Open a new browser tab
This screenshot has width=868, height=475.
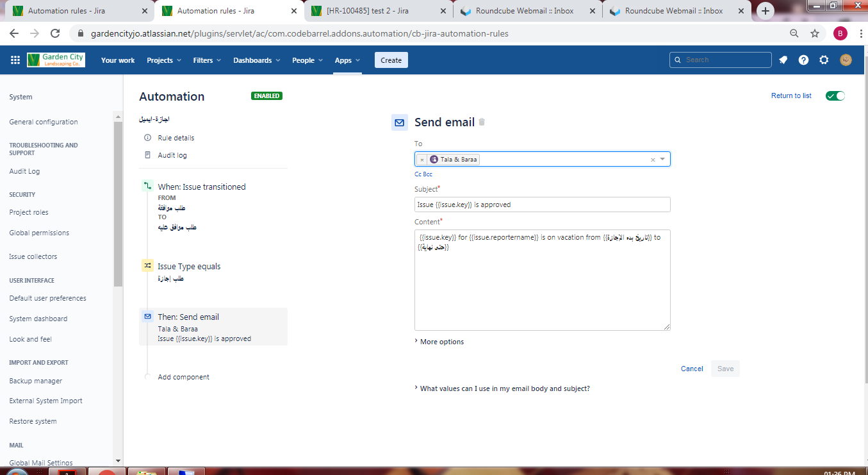[x=766, y=11]
